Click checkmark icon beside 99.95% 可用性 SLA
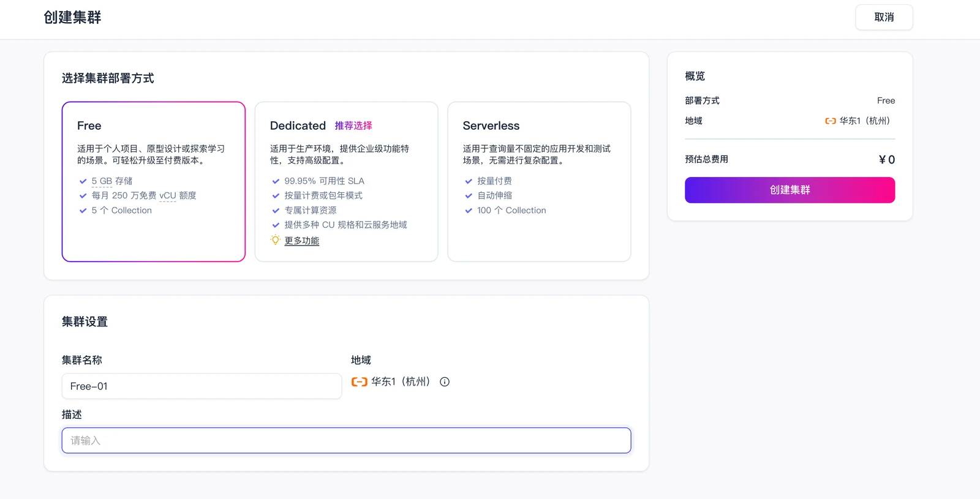Viewport: 980px width, 499px height. [x=276, y=181]
